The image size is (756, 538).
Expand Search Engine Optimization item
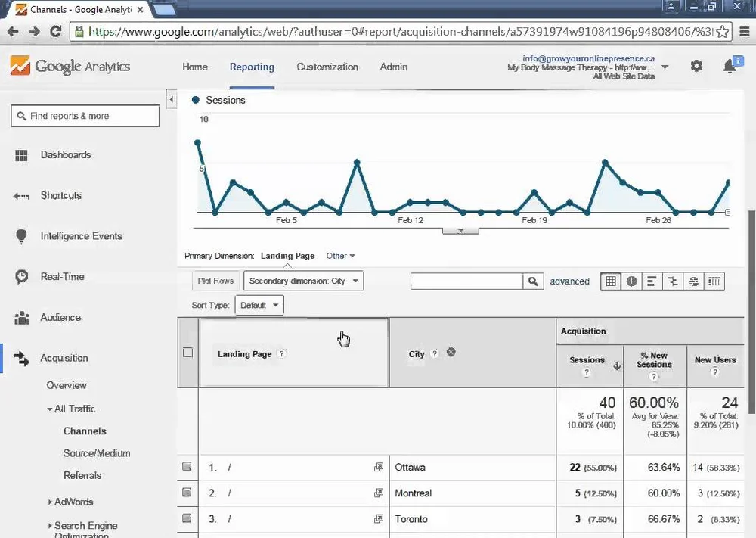click(x=50, y=525)
